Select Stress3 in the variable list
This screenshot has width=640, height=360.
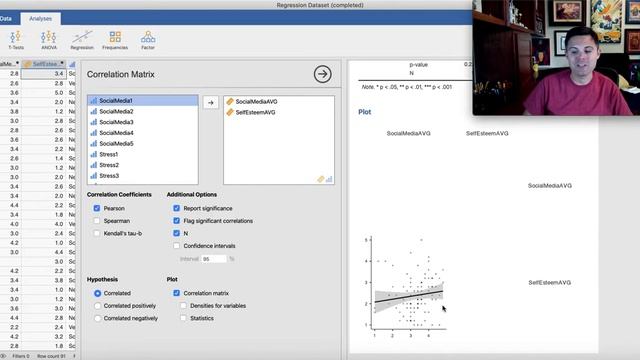click(x=142, y=176)
